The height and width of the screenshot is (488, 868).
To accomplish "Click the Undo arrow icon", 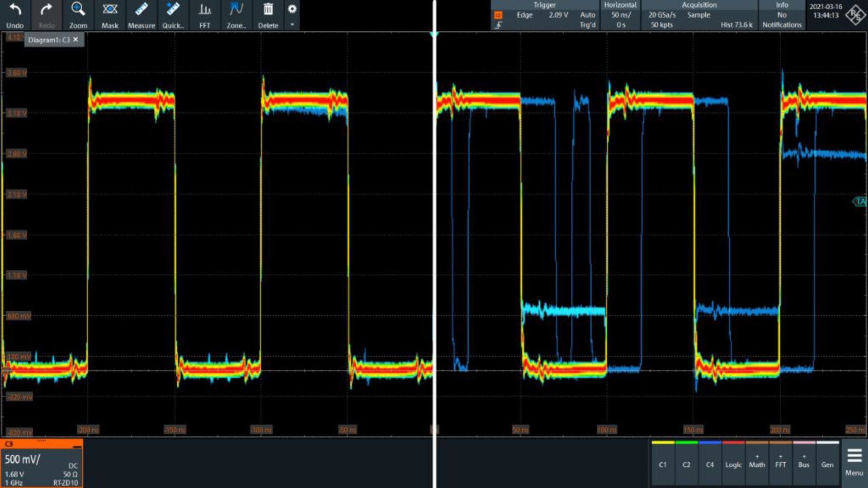I will [15, 10].
